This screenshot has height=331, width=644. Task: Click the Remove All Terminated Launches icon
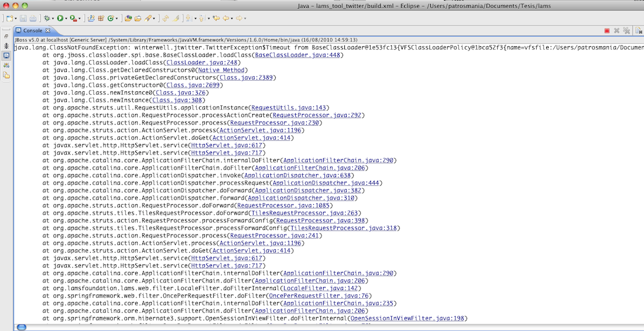pyautogui.click(x=626, y=30)
